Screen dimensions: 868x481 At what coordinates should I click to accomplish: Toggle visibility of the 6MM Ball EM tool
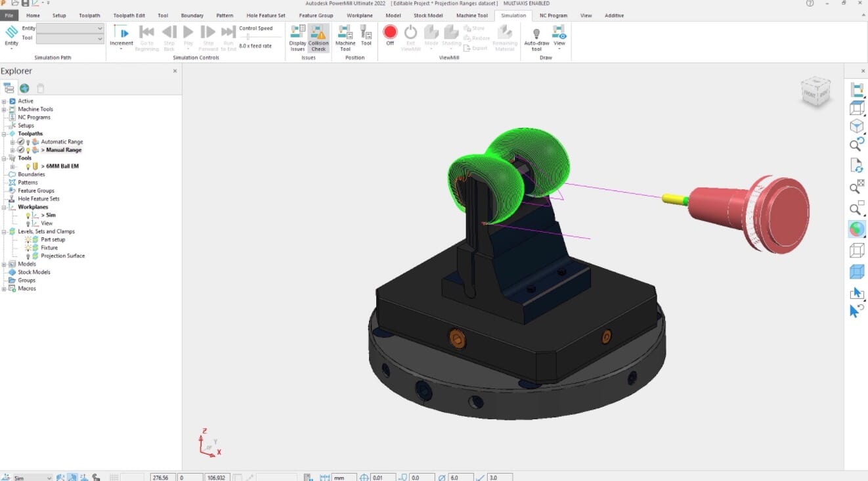pos(28,166)
